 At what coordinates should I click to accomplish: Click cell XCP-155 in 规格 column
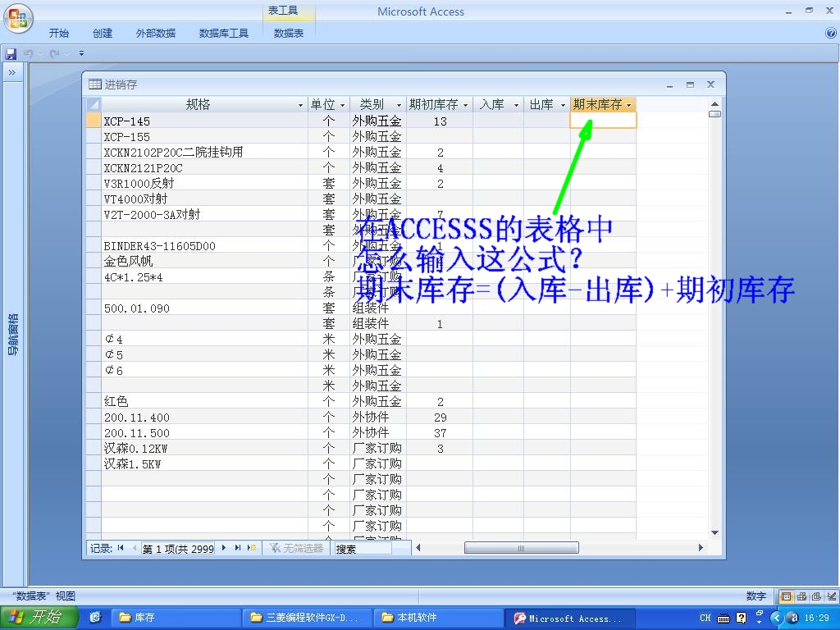click(x=204, y=137)
